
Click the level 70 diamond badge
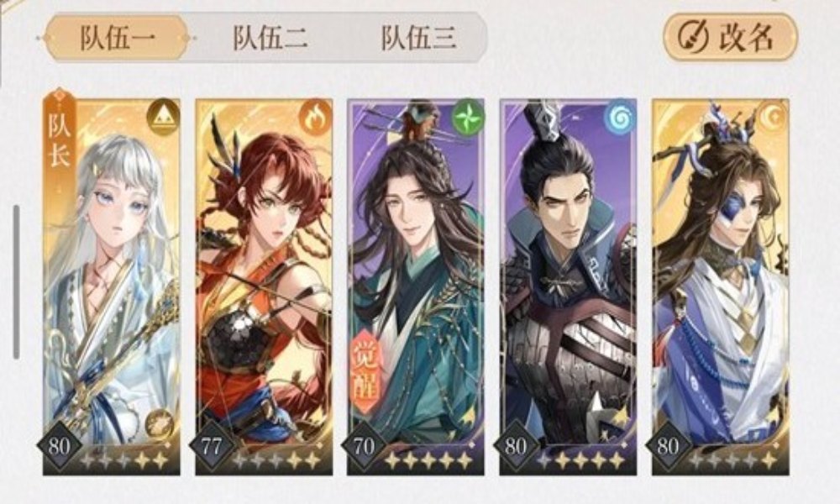pos(364,445)
